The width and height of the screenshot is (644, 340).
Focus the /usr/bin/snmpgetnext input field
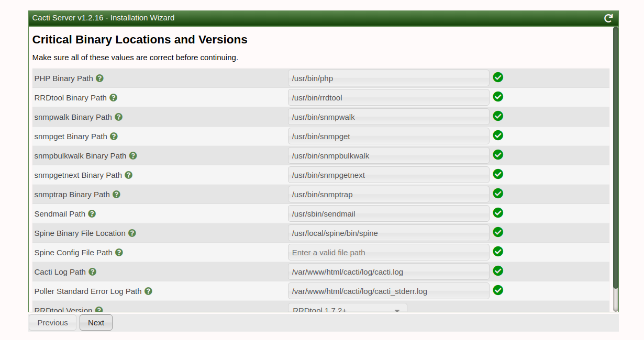pos(388,175)
